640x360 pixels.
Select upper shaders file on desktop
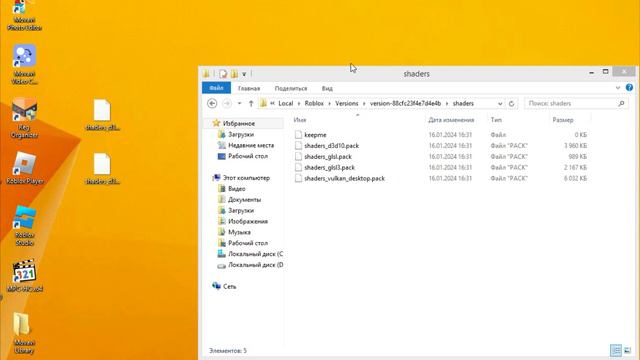(x=102, y=115)
